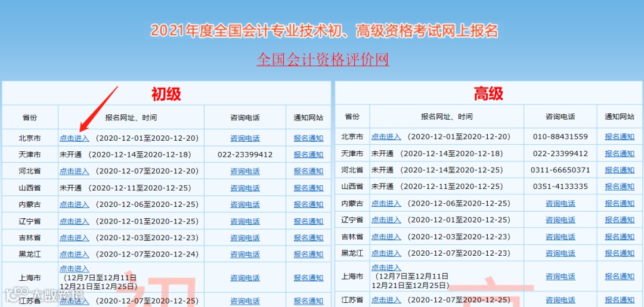Open 咨询电话 link for 上海市 in 高级
This screenshot has width=644, height=307.
coord(560,277)
